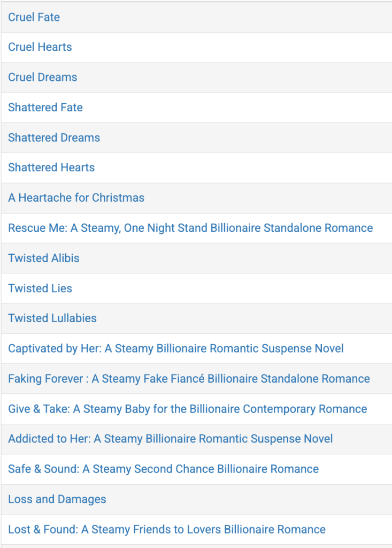Open Lost & Found friends to lovers romance

tap(166, 529)
